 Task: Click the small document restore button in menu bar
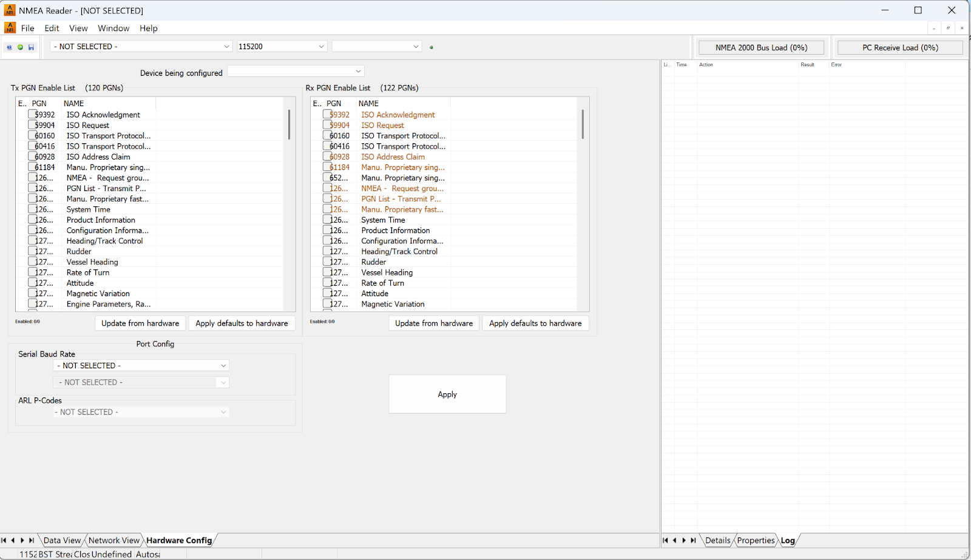point(948,28)
